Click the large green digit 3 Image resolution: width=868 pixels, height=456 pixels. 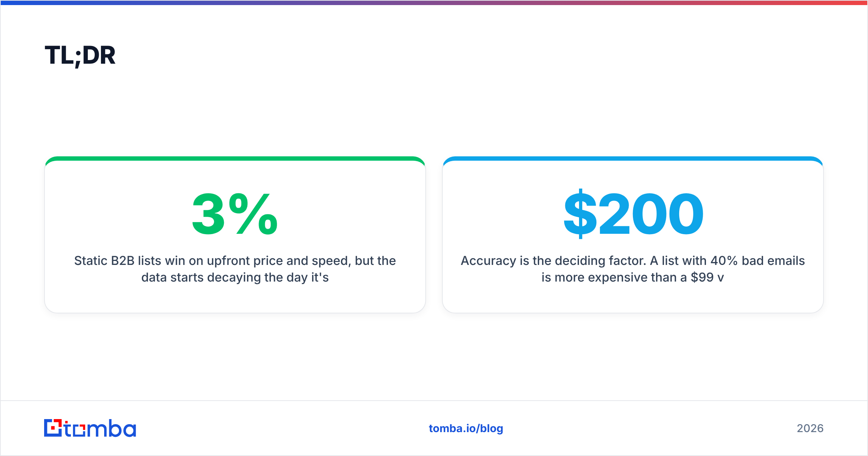pos(208,214)
